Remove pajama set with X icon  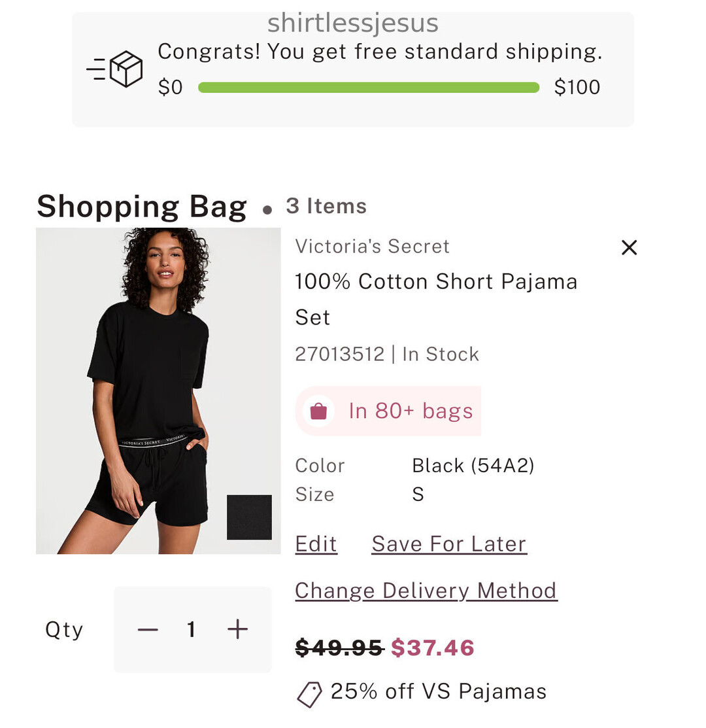(629, 247)
